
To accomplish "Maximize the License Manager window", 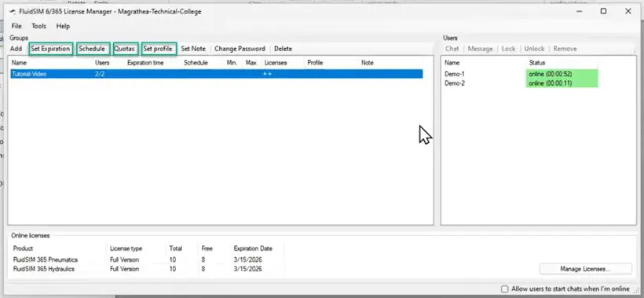I will pos(603,11).
